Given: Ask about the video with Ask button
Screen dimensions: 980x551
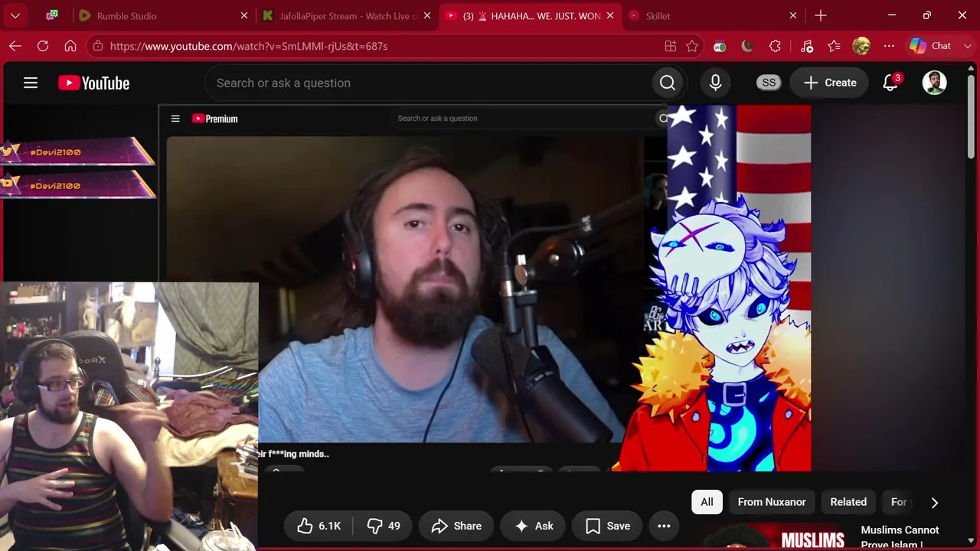Looking at the screenshot, I should (x=534, y=526).
